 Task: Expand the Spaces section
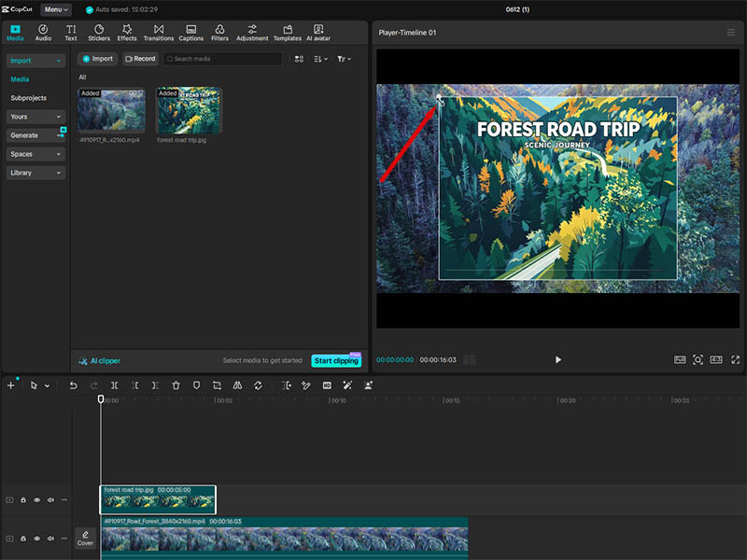point(35,154)
